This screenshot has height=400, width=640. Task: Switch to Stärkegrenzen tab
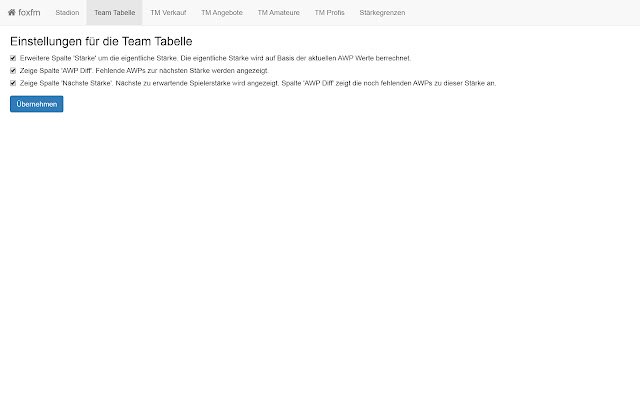click(x=382, y=13)
